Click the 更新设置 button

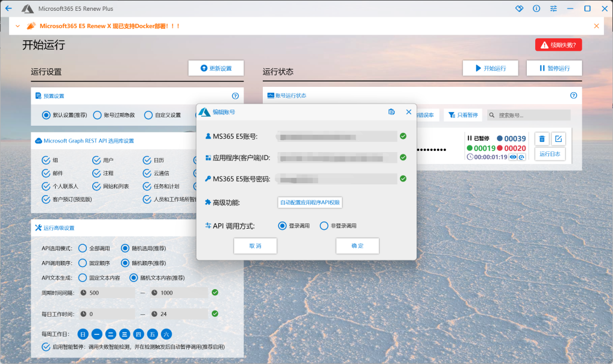[x=216, y=68]
